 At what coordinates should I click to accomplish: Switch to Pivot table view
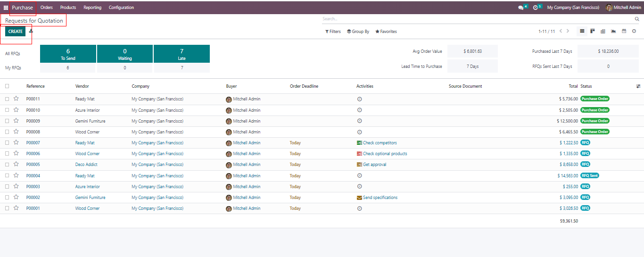pos(603,31)
